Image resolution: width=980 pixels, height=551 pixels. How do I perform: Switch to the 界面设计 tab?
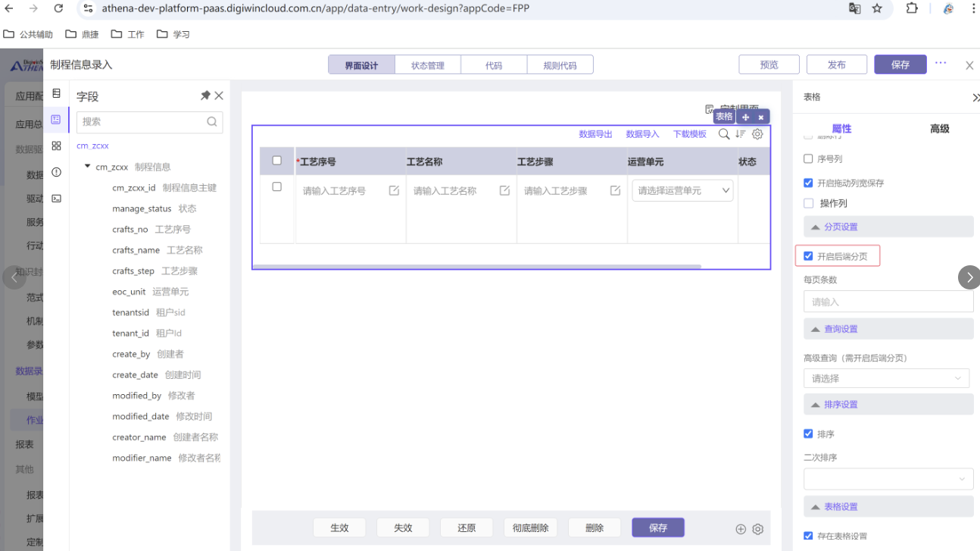tap(361, 65)
